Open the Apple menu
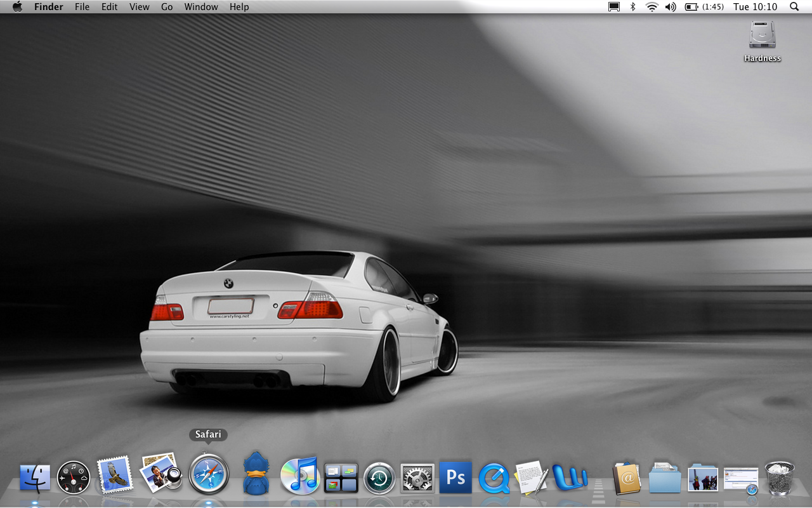This screenshot has width=812, height=508. [x=17, y=7]
